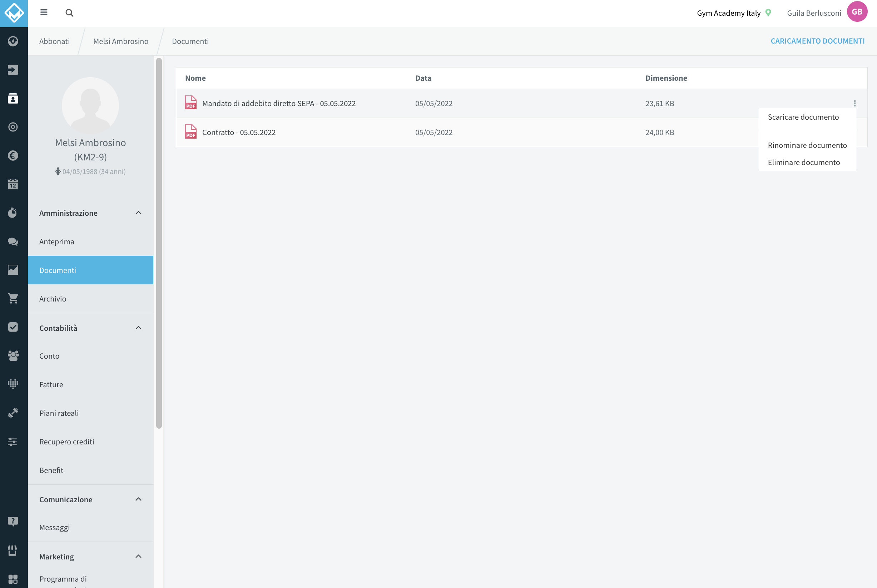Click the 23,61 KB size cell
This screenshot has width=877, height=588.
(x=660, y=104)
